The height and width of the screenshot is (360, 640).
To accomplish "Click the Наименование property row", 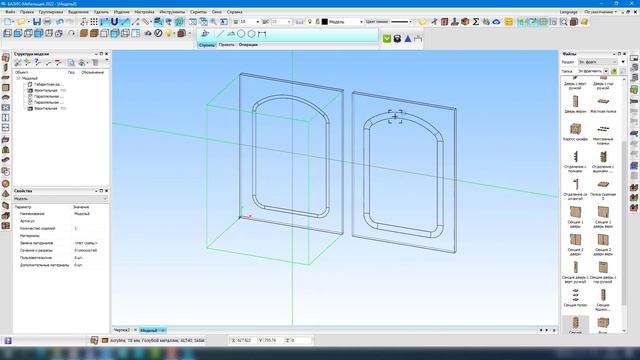I will pyautogui.click(x=60, y=214).
